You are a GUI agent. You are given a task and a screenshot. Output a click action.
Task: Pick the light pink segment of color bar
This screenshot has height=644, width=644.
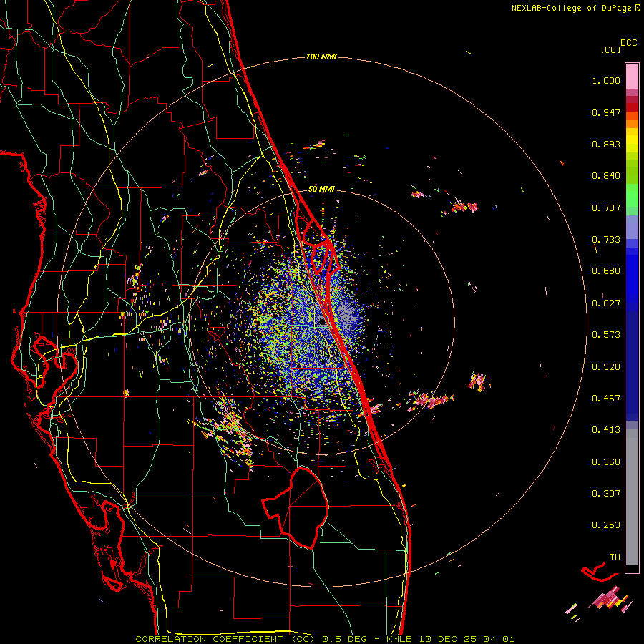(632, 76)
